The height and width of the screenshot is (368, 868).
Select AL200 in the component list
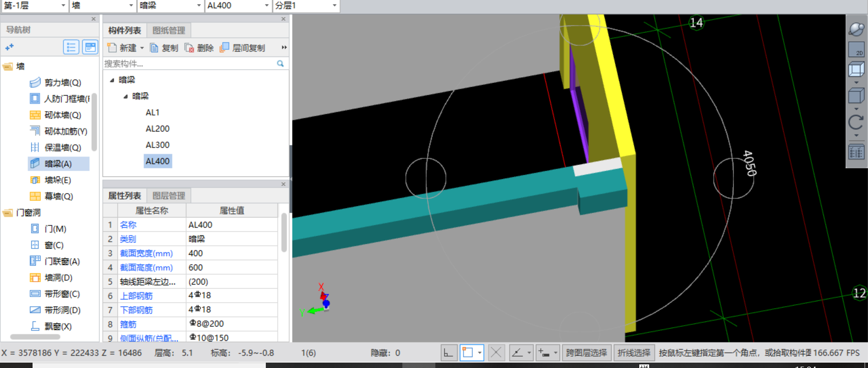tap(157, 129)
